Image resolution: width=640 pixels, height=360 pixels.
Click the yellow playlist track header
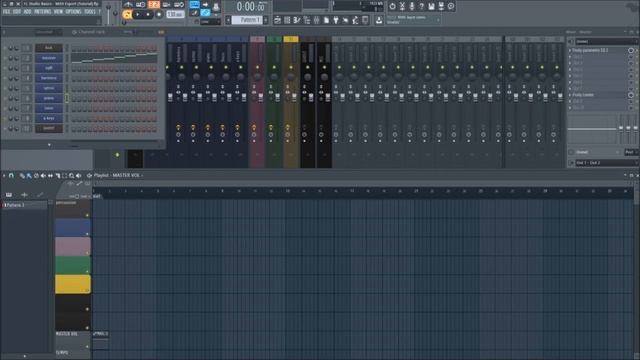pos(73,284)
